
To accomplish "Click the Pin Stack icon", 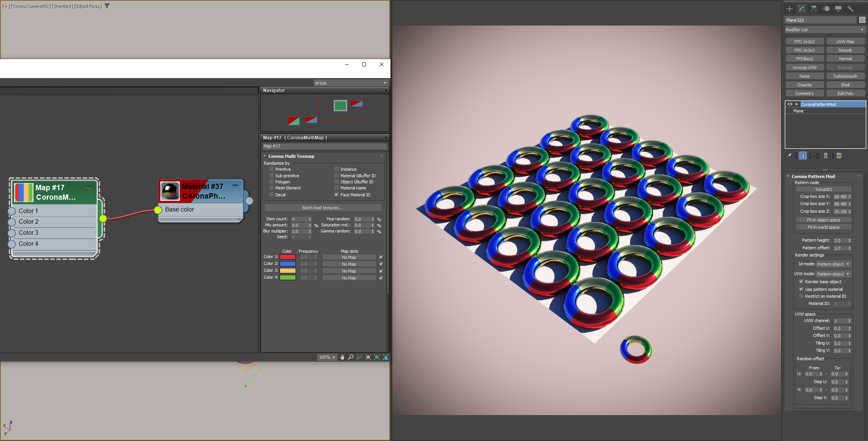I will coord(789,156).
